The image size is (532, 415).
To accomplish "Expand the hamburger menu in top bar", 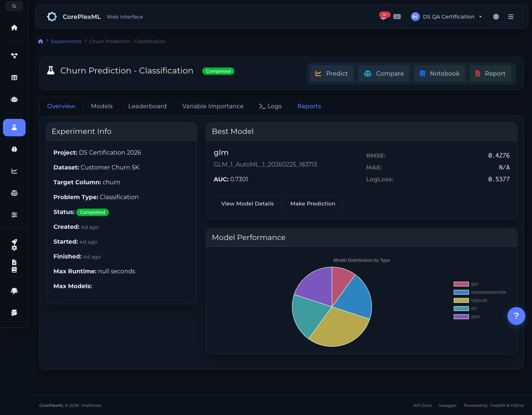I will tap(511, 17).
